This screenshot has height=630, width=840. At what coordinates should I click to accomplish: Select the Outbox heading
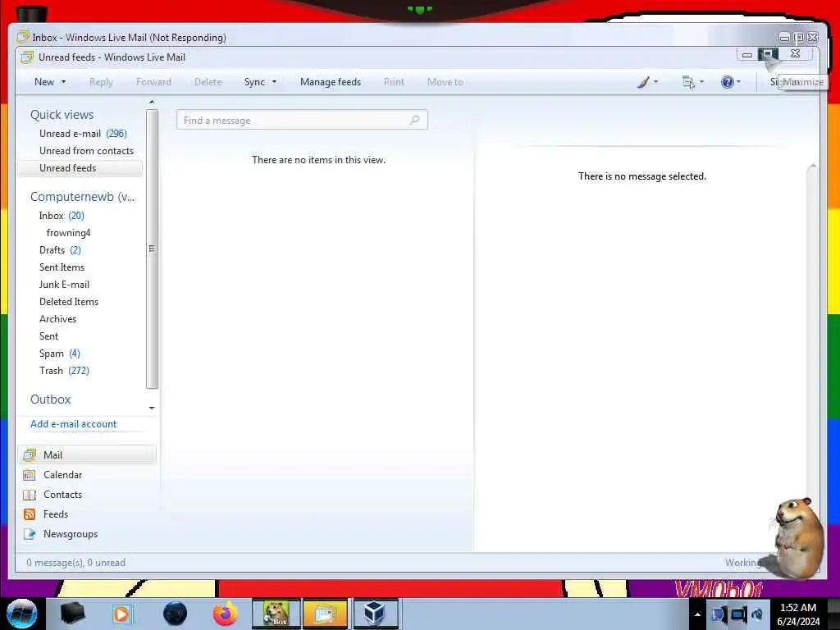pyautogui.click(x=50, y=399)
